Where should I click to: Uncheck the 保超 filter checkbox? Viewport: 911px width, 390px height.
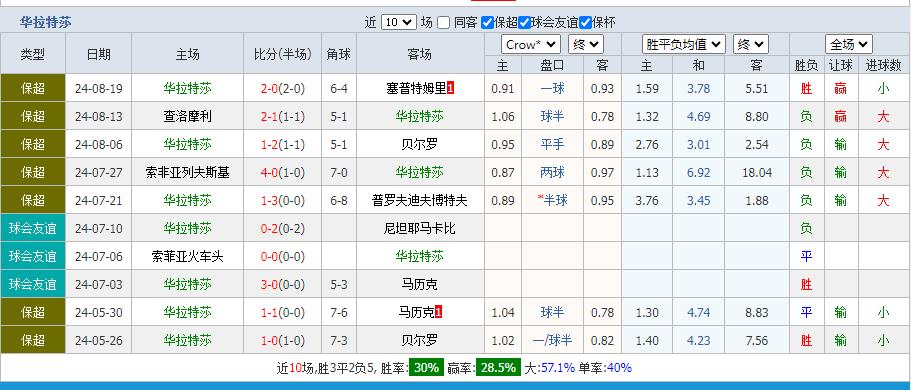488,23
